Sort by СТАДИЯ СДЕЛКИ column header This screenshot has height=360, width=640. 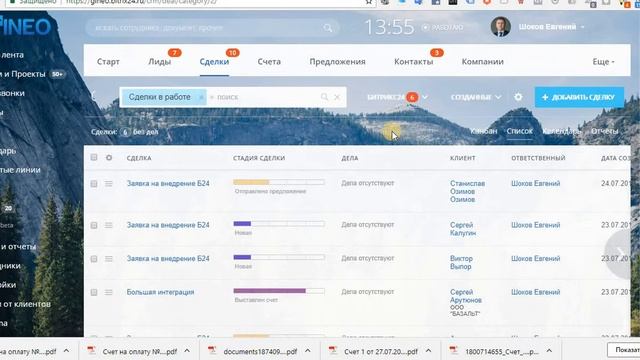coord(259,158)
